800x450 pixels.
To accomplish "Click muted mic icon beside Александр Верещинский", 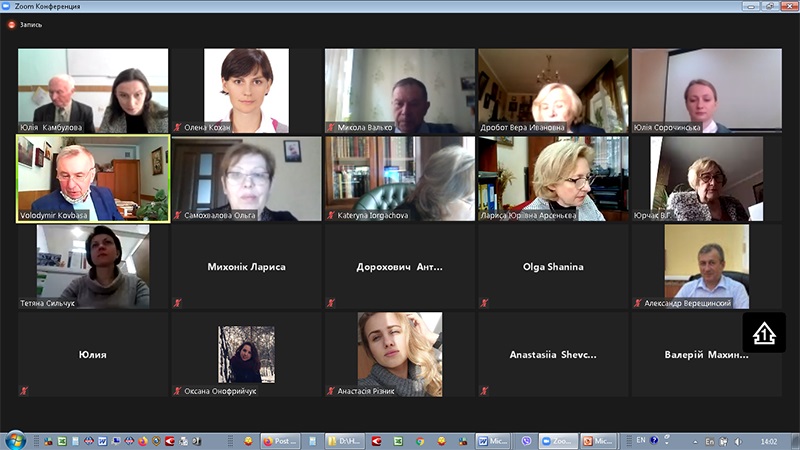I will tap(638, 303).
